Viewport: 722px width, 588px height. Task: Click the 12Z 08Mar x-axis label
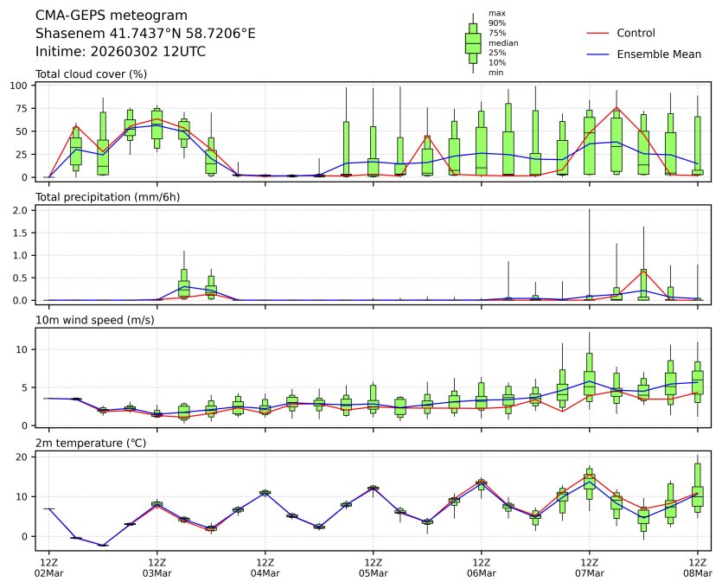[698, 568]
